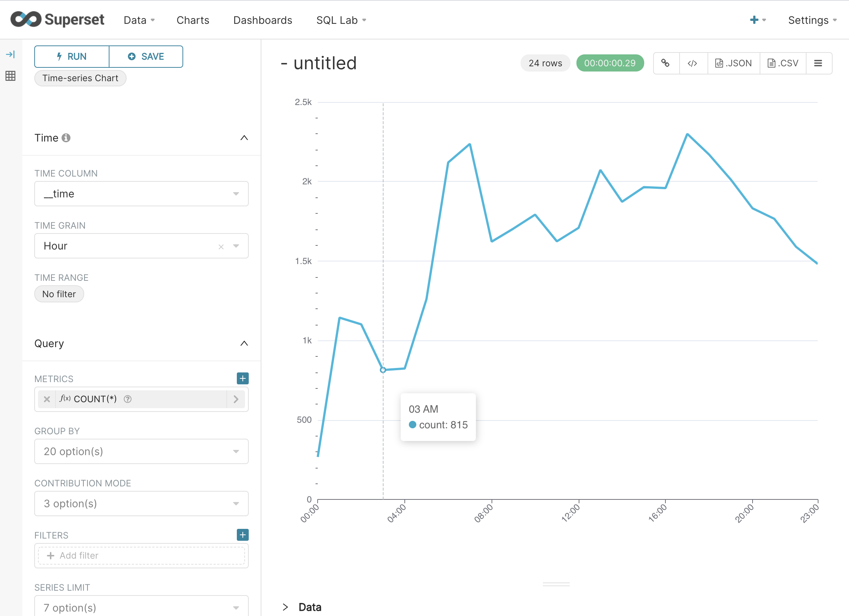Screen dimensions: 849x616
Task: Open the COUNT(*) metric editor arrow
Action: (236, 399)
